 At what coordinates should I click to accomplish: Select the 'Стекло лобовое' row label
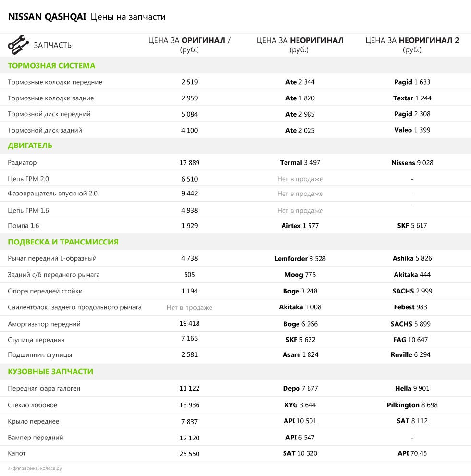pos(33,405)
